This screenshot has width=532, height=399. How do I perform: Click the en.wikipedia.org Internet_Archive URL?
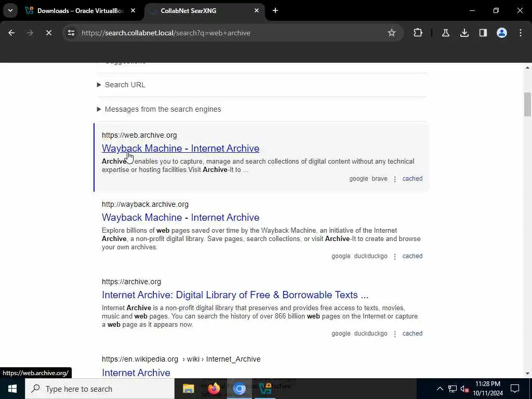[181, 359]
